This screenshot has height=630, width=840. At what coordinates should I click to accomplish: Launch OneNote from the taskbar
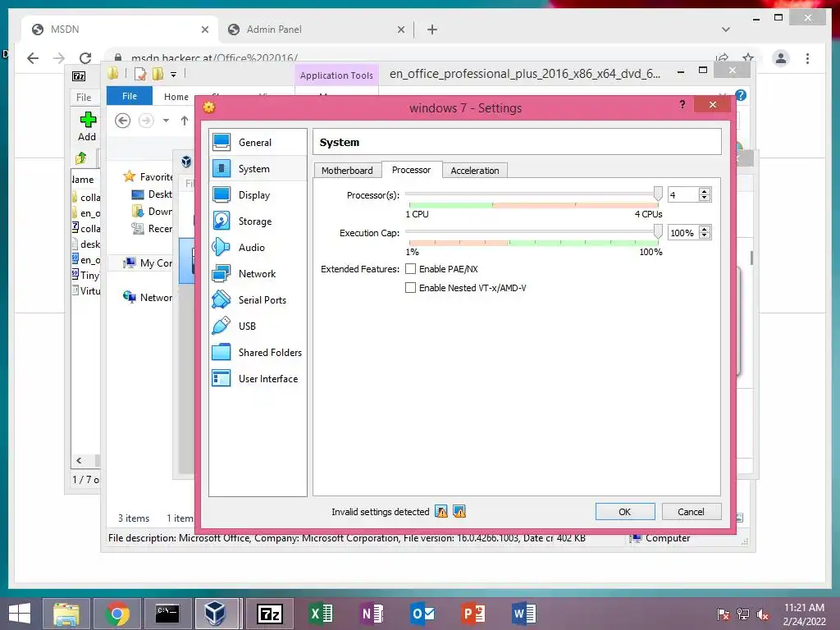pyautogui.click(x=372, y=614)
